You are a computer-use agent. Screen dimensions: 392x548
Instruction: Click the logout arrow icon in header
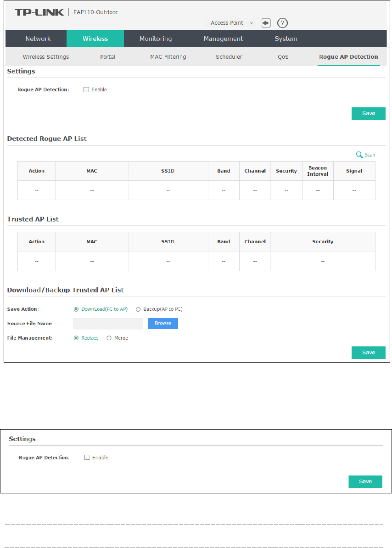click(x=267, y=23)
